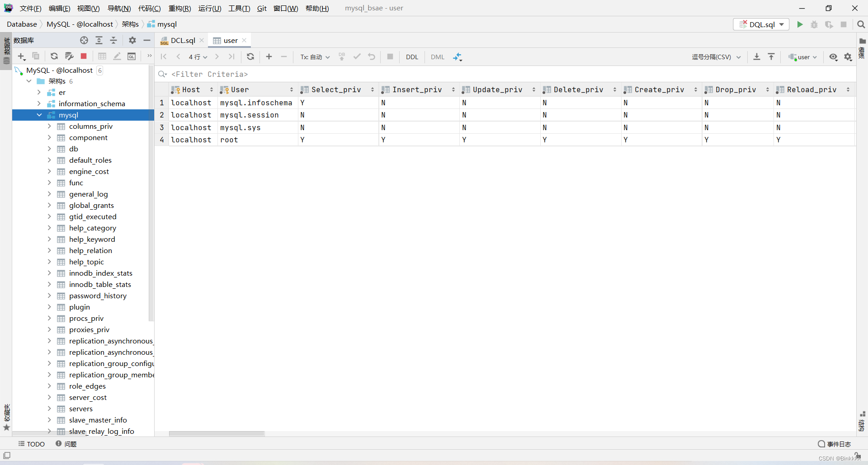The width and height of the screenshot is (868, 465).
Task: Run the DQL.sql configuration
Action: (800, 24)
